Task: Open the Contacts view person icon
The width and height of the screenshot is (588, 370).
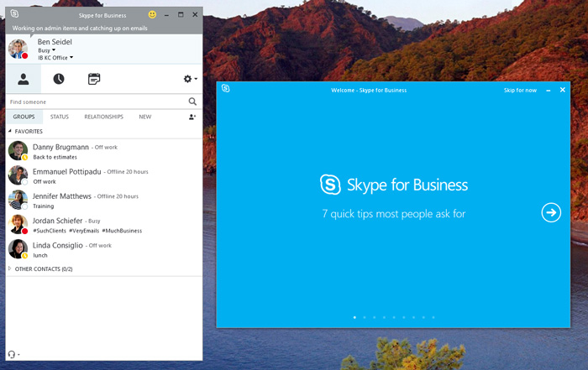Action: 24,79
